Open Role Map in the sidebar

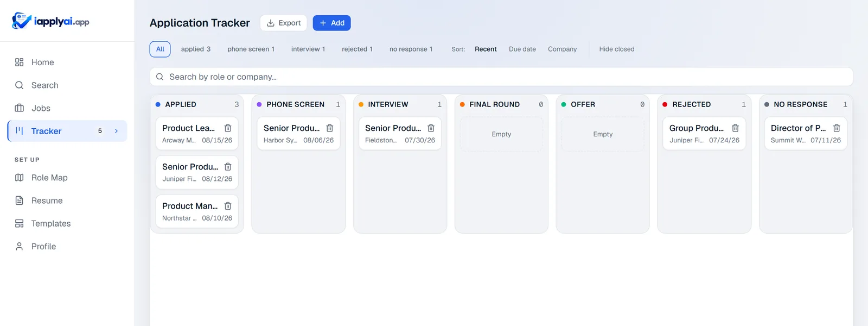[67, 178]
